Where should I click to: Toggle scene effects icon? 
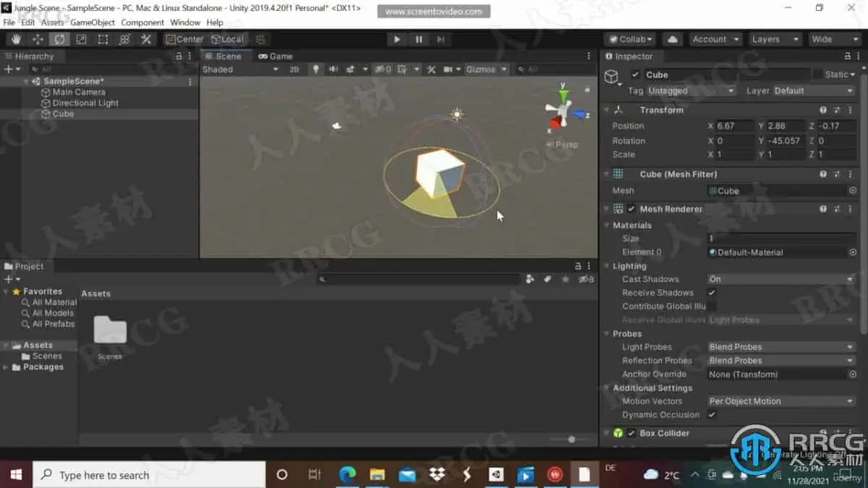click(x=351, y=69)
